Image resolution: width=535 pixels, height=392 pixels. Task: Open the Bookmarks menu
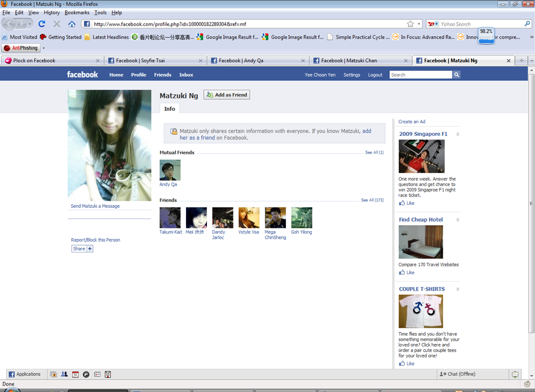[77, 13]
